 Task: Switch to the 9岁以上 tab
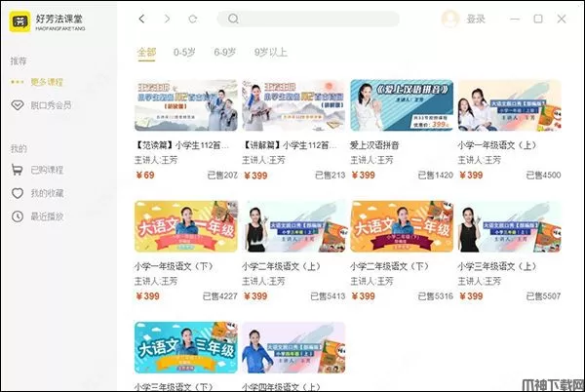coord(271,53)
